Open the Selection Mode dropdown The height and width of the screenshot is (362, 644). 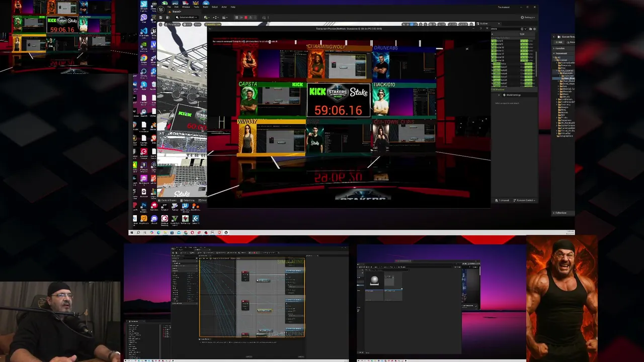pyautogui.click(x=187, y=17)
